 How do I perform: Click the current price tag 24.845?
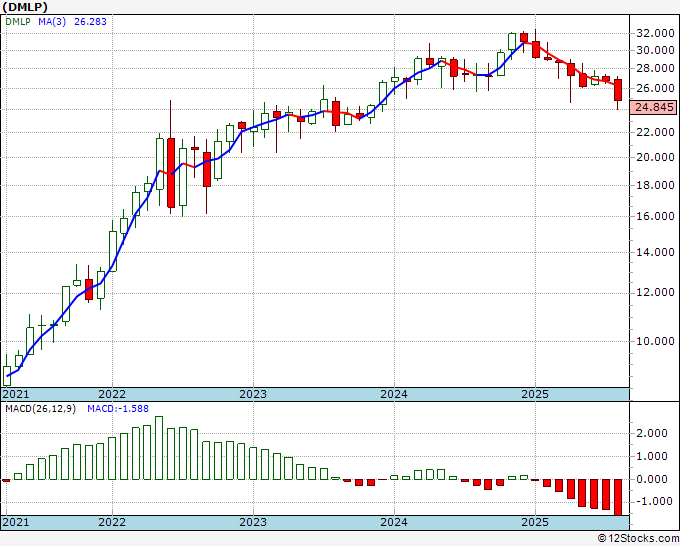point(654,107)
